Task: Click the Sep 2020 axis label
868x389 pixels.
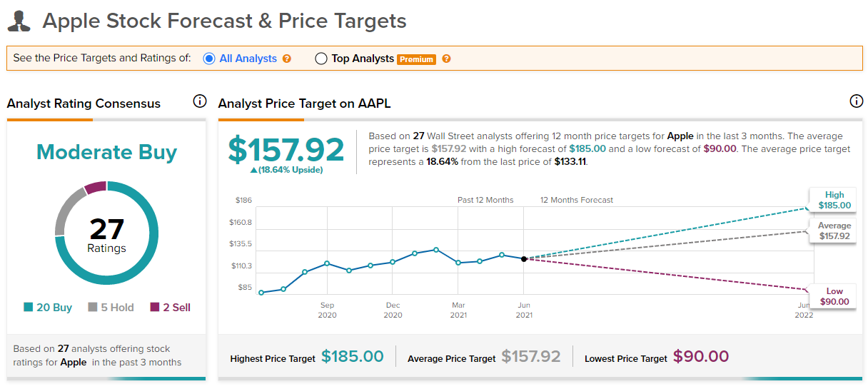Action: pos(327,310)
